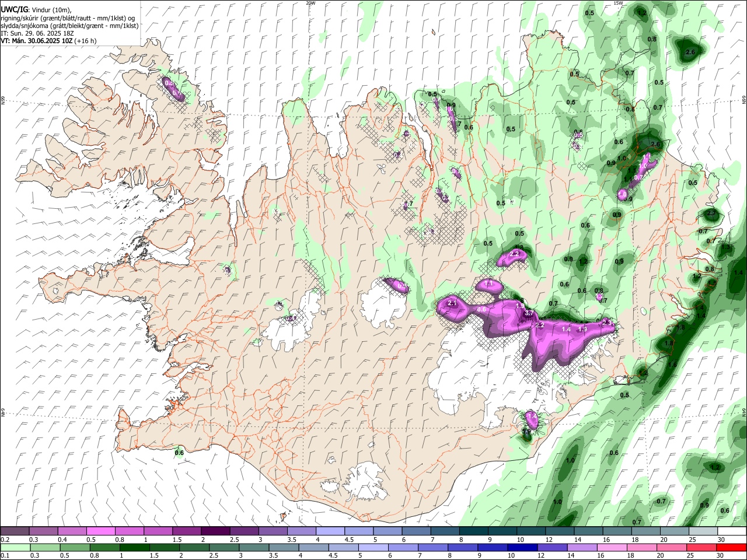747x560 pixels.
Task: Click the 20W longitude label
Action: click(x=310, y=3)
